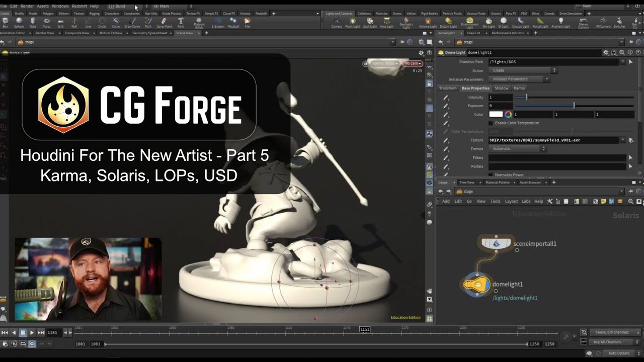
Task: Open the Texture file chooser button
Action: point(631,140)
